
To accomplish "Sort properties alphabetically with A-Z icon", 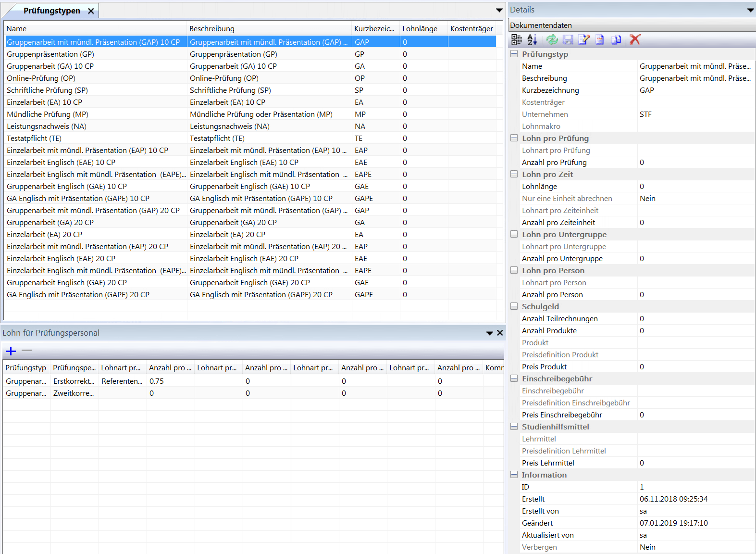I will (532, 40).
